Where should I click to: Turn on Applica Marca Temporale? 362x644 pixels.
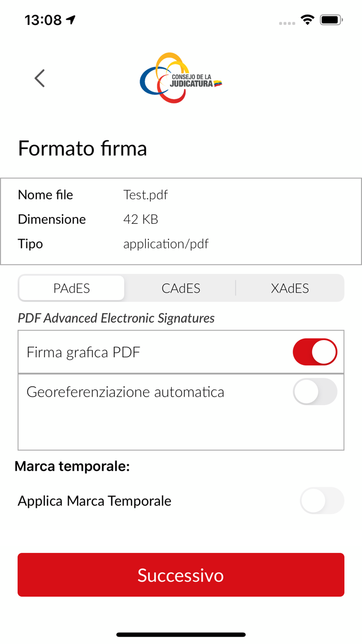click(x=322, y=501)
